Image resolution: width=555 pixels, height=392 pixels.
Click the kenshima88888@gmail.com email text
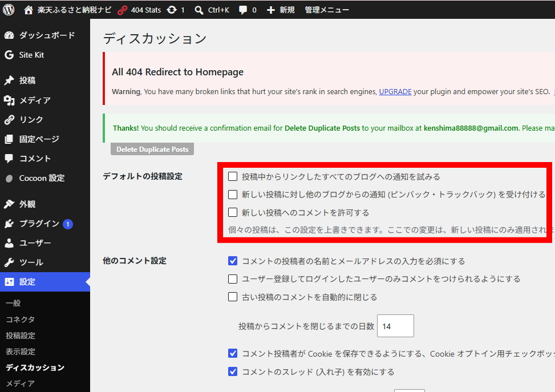point(471,128)
